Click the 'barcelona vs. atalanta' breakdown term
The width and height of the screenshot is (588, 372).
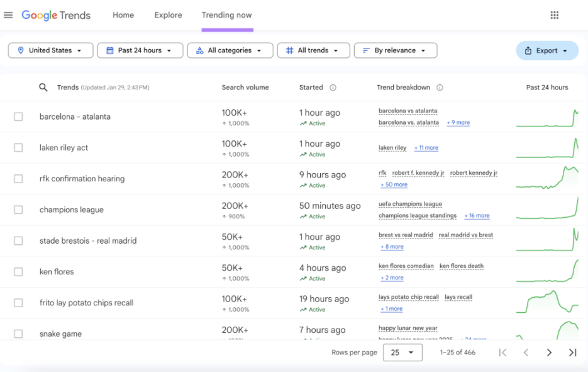tap(409, 122)
